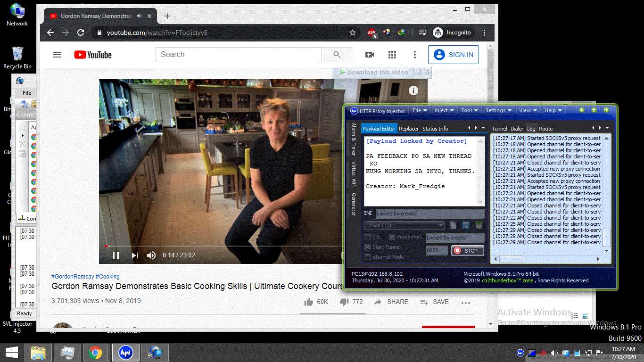Screen dimensions: 644x362
Task: Click the delete config trash icon in Injector
Action: click(479, 225)
